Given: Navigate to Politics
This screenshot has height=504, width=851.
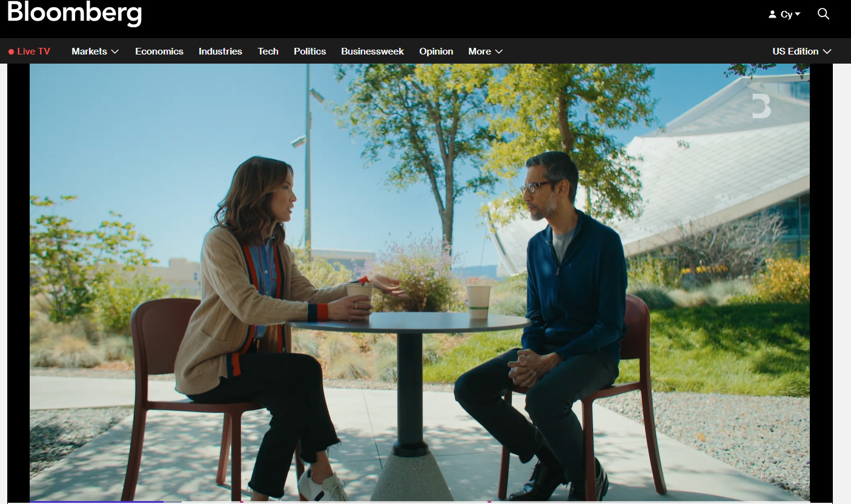Looking at the screenshot, I should coord(310,51).
